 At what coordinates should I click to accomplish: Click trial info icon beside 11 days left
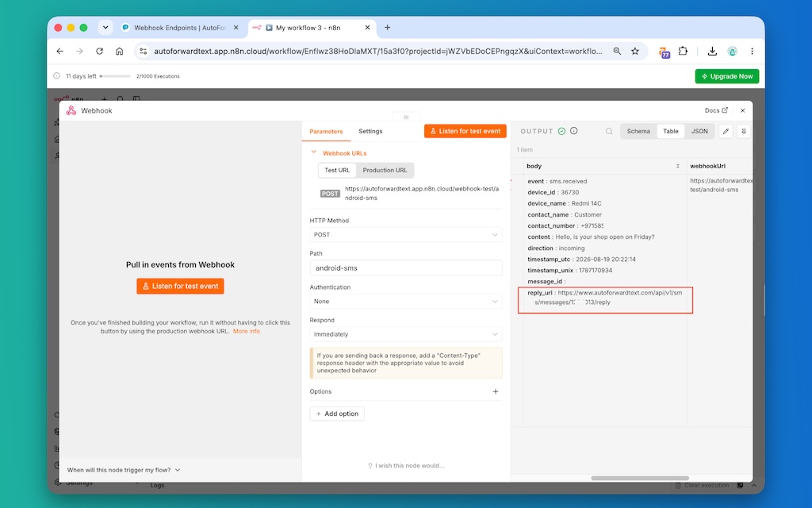tap(57, 75)
